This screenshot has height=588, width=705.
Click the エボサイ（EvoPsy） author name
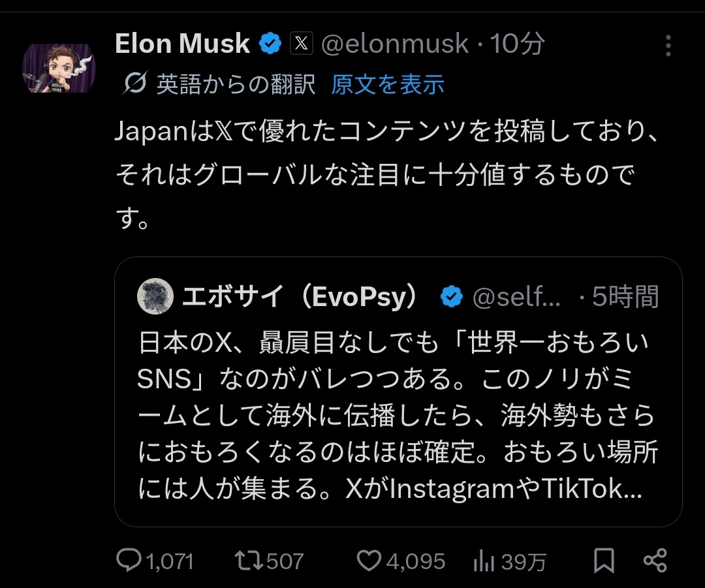pos(300,297)
